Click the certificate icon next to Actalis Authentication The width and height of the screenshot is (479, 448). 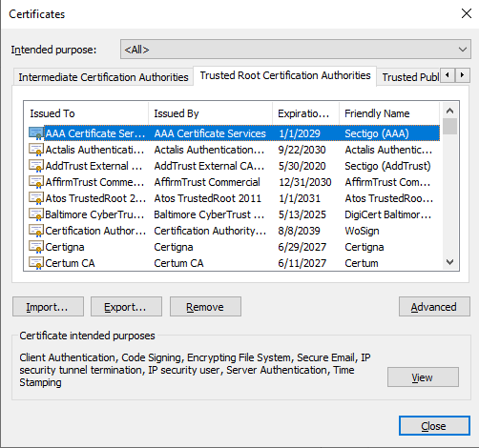pos(36,150)
